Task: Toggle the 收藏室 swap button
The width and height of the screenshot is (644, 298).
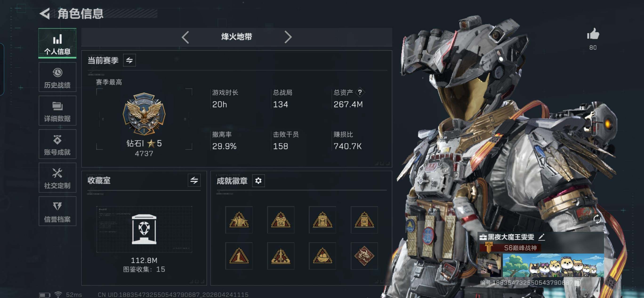Action: pos(194,180)
